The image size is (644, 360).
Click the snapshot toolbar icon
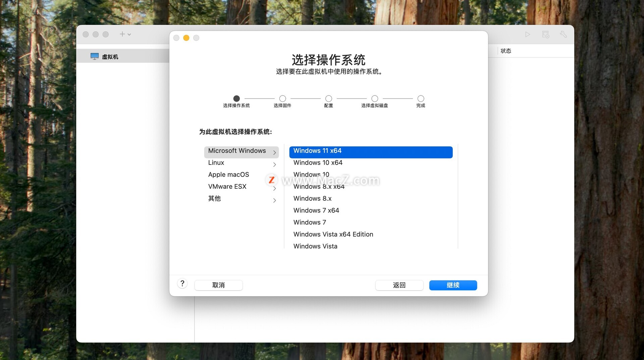546,34
